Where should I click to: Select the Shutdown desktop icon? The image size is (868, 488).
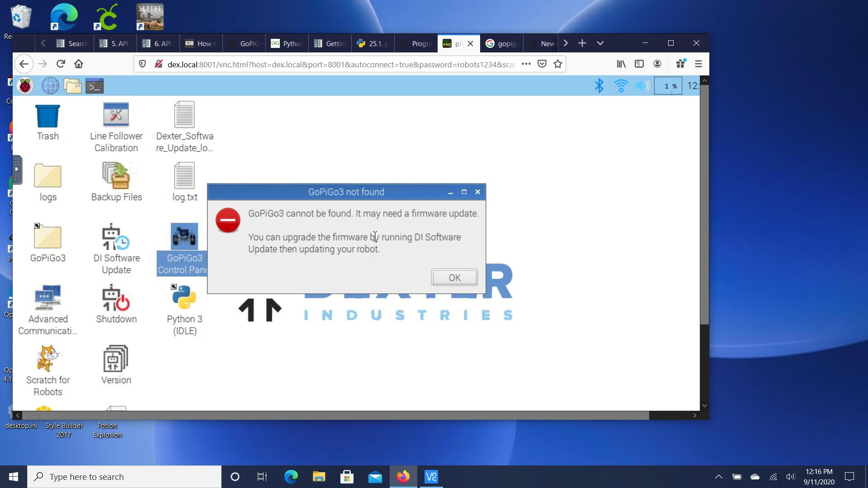coord(116,305)
